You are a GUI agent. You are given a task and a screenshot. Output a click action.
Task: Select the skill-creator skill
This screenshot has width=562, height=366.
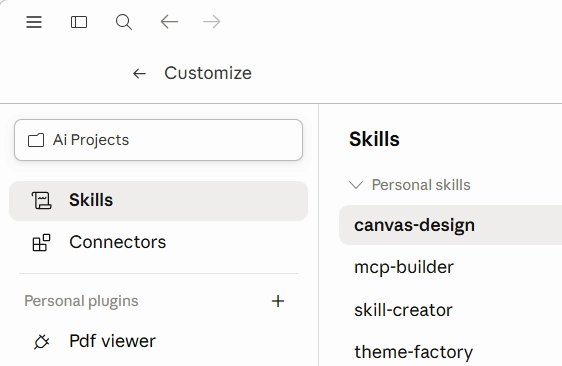click(451, 310)
